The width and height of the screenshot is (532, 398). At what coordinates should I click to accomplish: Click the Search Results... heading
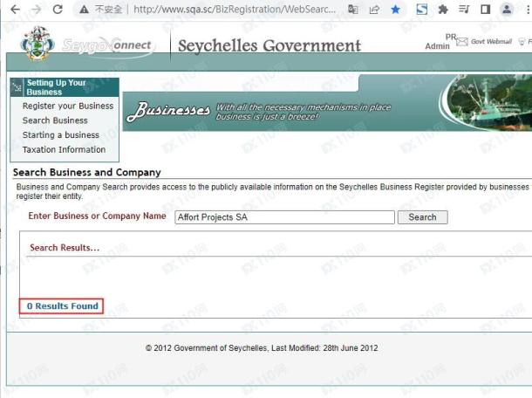click(65, 248)
